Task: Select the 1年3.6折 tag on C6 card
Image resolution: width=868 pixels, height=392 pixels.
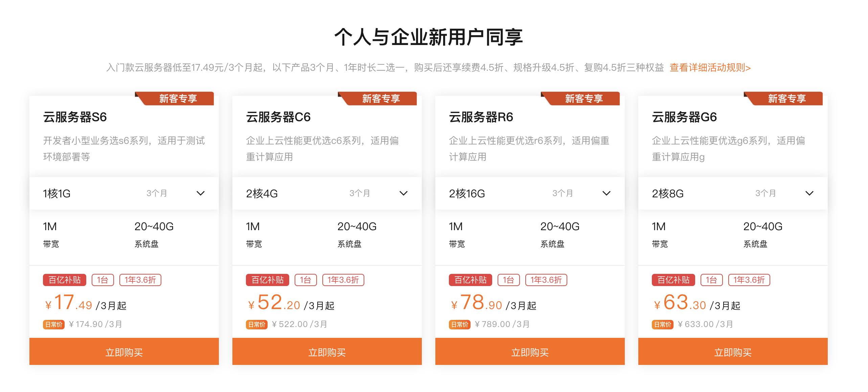Action: (343, 280)
